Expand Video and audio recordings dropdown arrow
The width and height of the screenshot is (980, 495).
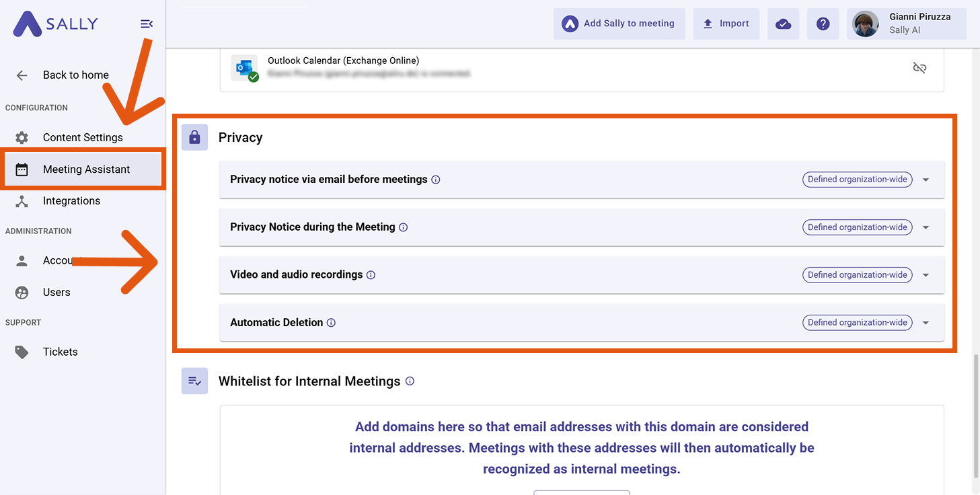926,275
